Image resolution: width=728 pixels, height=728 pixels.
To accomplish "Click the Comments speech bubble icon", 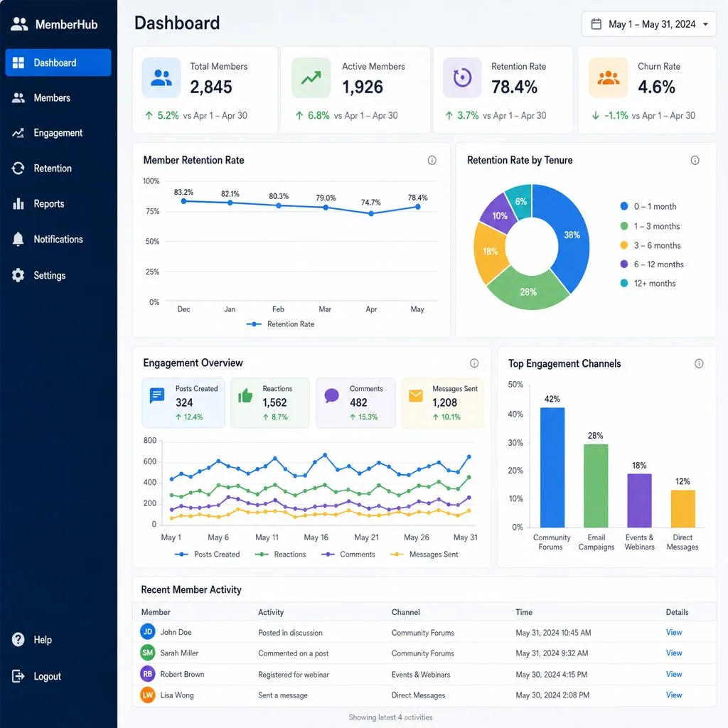I will pyautogui.click(x=331, y=396).
